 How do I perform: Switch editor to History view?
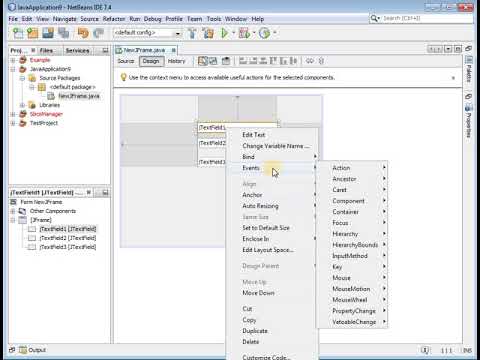click(x=176, y=61)
